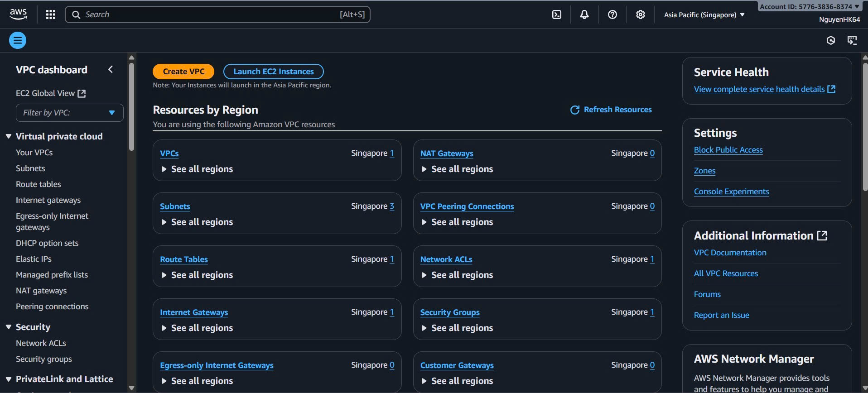Open the notifications bell icon
Viewport: 868px width, 393px height.
(x=584, y=14)
